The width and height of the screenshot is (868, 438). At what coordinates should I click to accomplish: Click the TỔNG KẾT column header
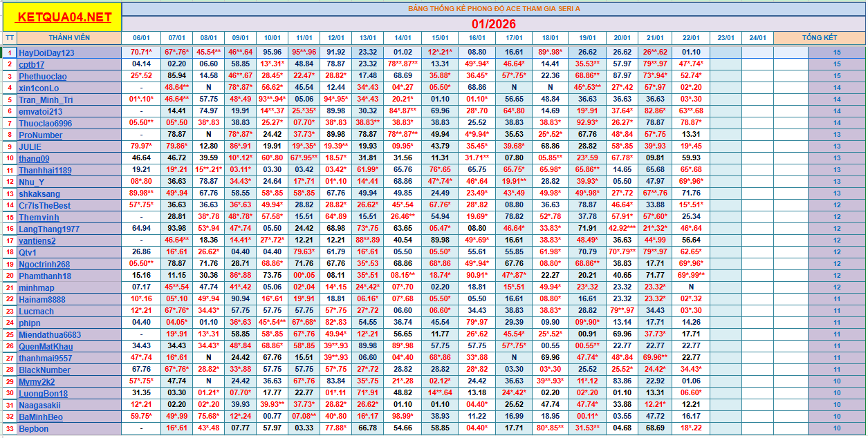point(819,37)
